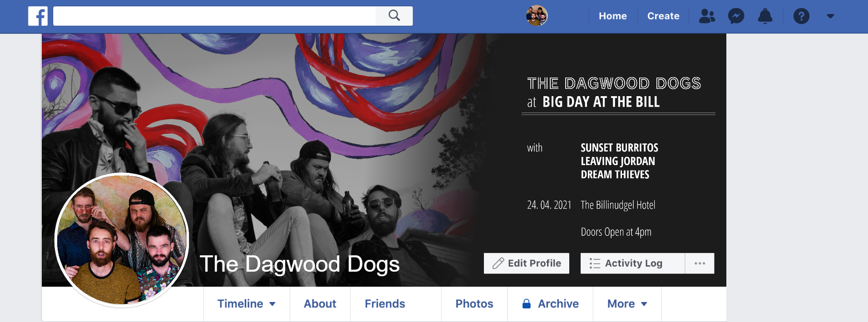The width and height of the screenshot is (868, 322).
Task: Show notifications bell
Action: tap(765, 16)
